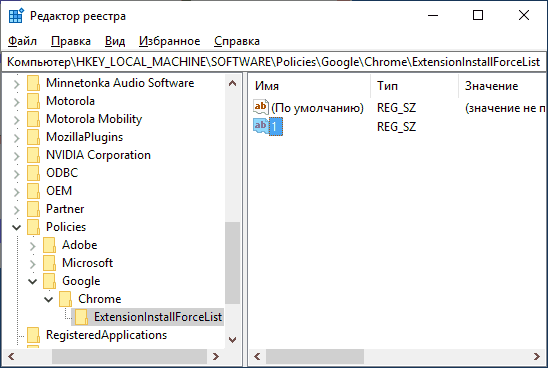Click the tree pane scroll left arrow

coord(11,356)
